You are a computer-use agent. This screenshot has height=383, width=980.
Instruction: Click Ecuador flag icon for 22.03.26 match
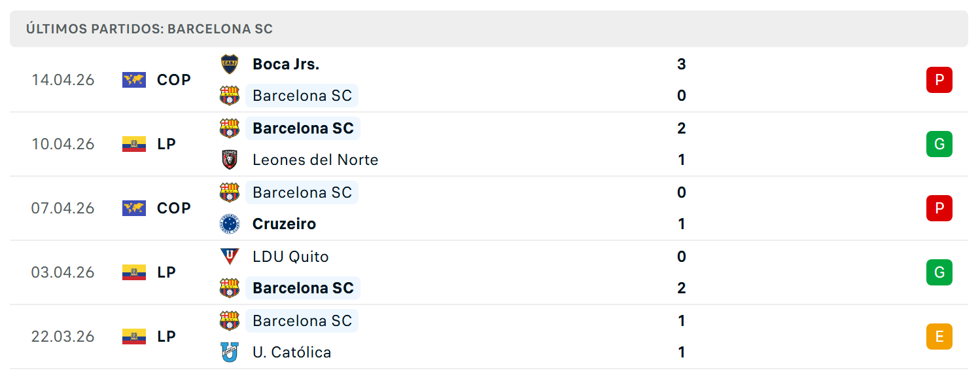(x=134, y=337)
